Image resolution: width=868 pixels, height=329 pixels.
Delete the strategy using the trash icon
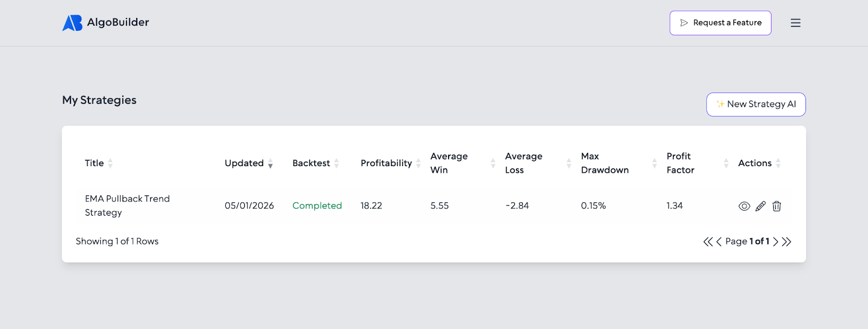(777, 206)
